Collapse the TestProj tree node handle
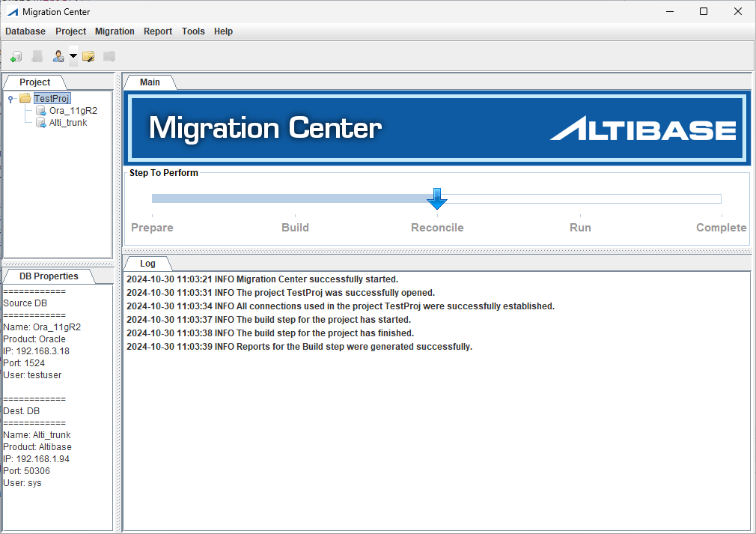The height and width of the screenshot is (534, 756). point(10,99)
